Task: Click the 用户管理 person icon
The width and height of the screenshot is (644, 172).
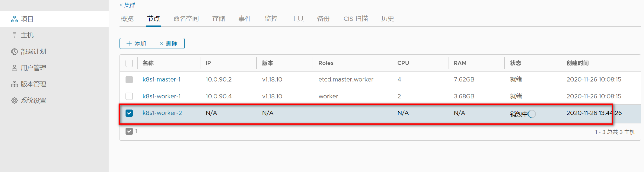Action: 14,68
